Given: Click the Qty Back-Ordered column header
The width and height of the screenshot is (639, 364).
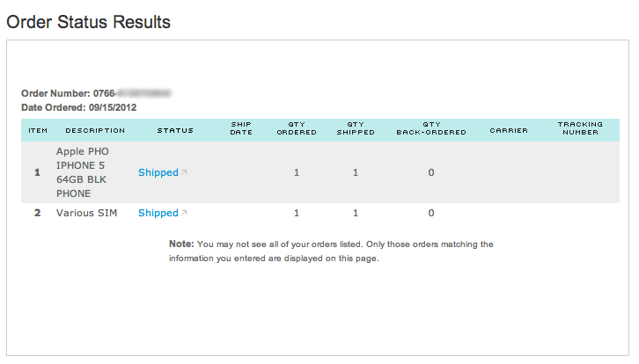Looking at the screenshot, I should coord(431,128).
